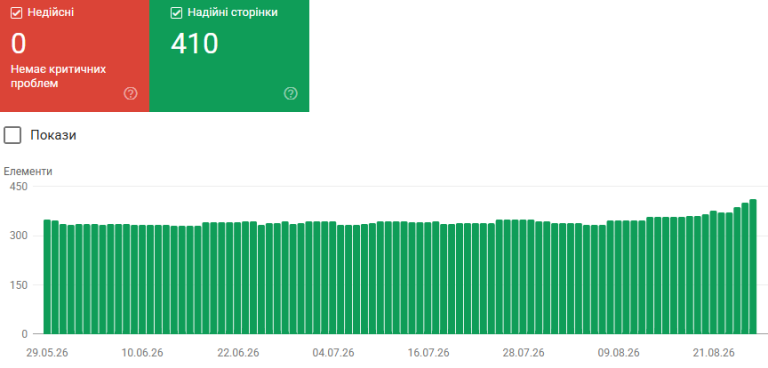Screen dimensions: 768x368
Task: Click the 450 axis value
Action: (x=19, y=187)
